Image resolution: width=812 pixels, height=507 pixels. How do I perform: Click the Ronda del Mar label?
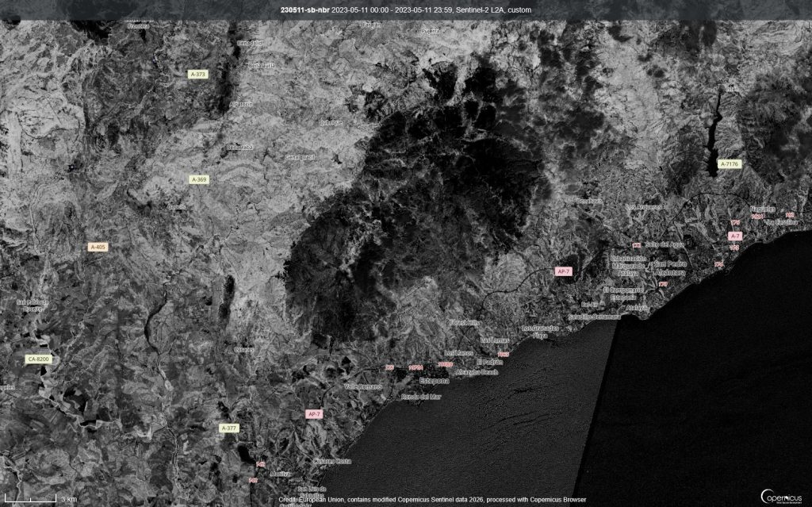pyautogui.click(x=421, y=397)
